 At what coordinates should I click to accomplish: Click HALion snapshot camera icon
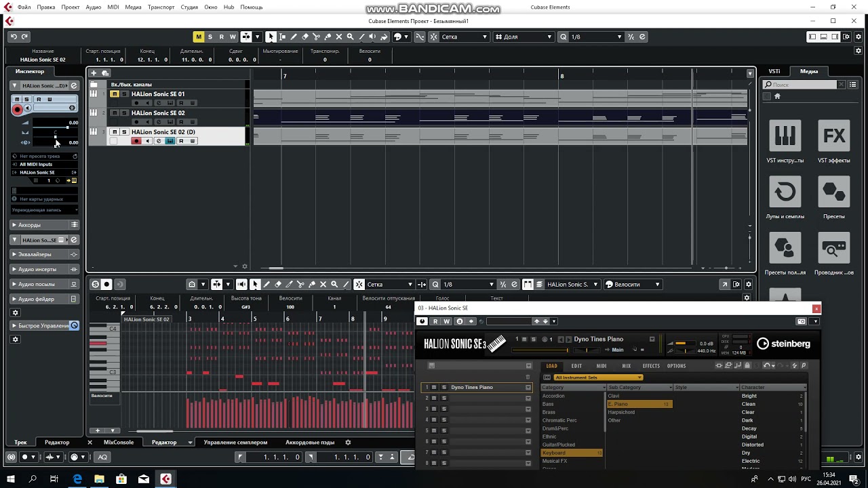tap(802, 321)
